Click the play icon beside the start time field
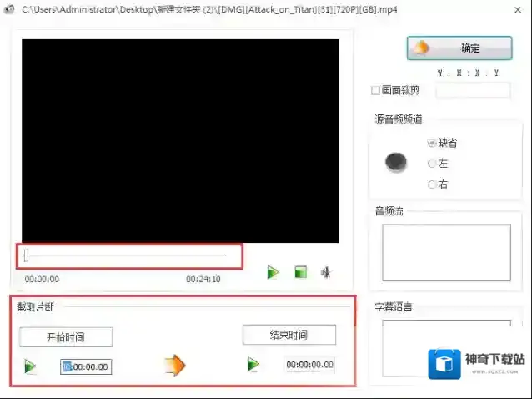This screenshot has height=399, width=532. click(31, 366)
